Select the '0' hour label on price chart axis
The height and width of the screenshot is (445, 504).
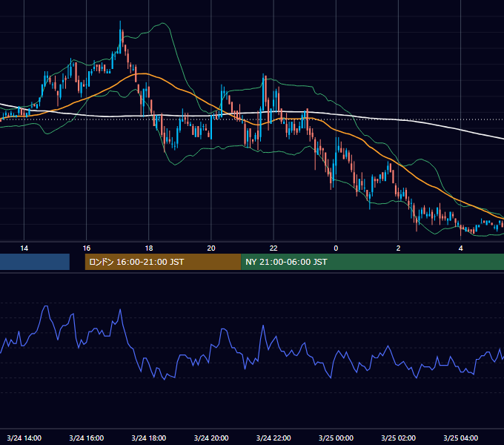point(336,248)
